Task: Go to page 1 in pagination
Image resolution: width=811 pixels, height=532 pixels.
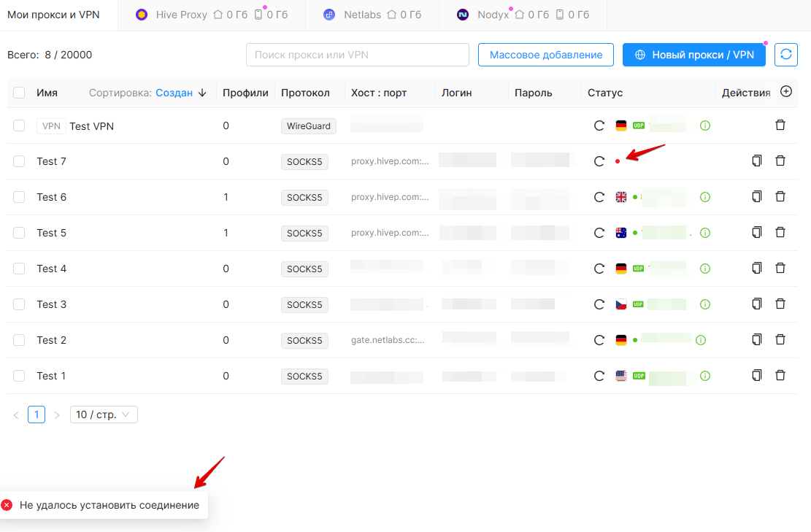Action: tap(36, 415)
